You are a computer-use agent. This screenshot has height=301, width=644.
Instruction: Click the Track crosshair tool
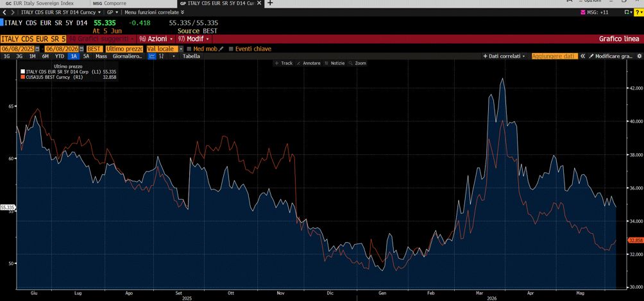pos(284,63)
